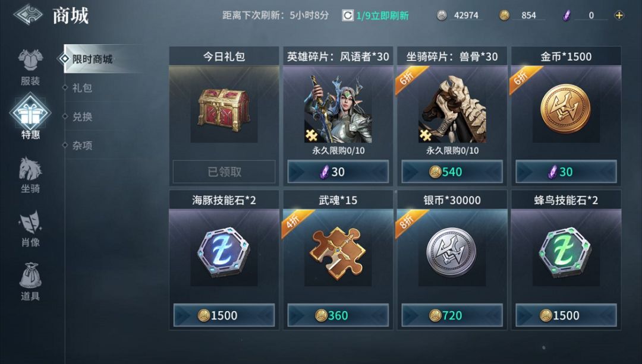642x364 pixels.
Task: Open the 坐骑 mount category
Action: click(x=30, y=175)
